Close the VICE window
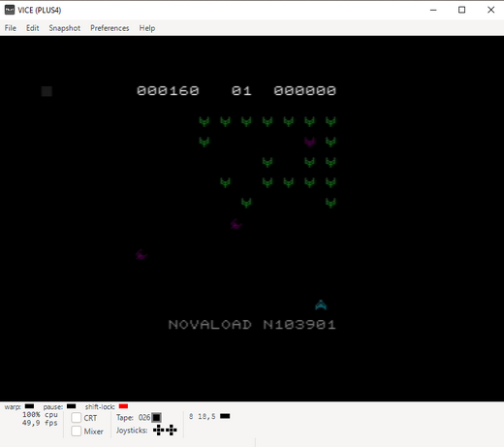Viewport: 504px width, 447px height. (x=491, y=10)
